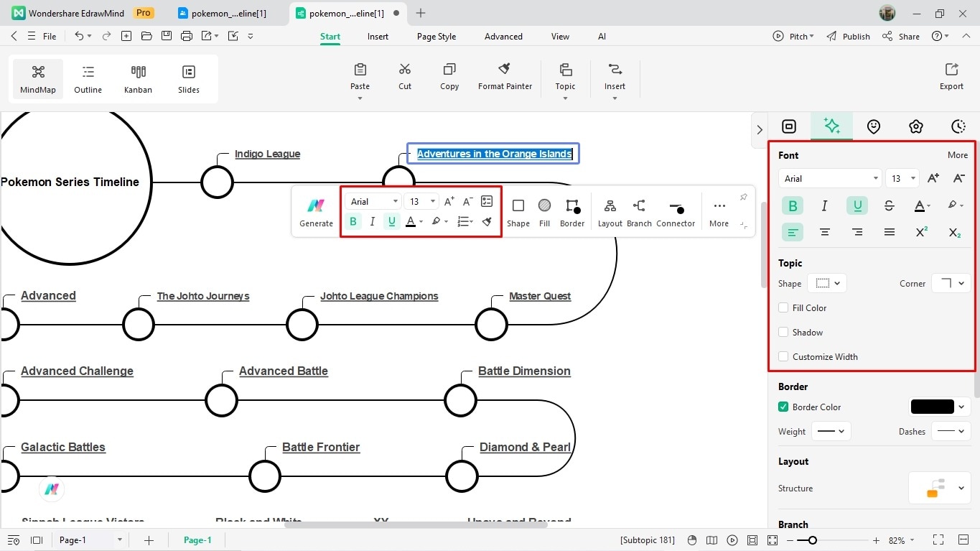980x551 pixels.
Task: Open the topic Shape dropdown
Action: click(x=827, y=283)
